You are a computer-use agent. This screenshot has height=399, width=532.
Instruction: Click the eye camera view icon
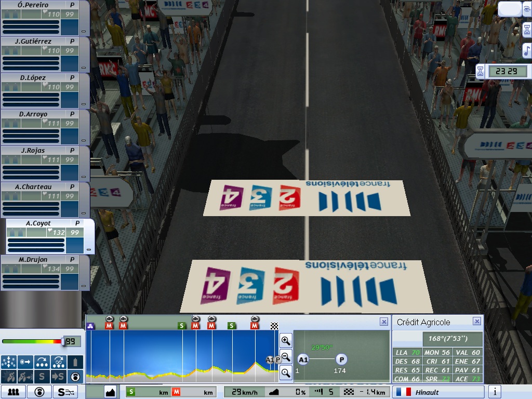pyautogui.click(x=527, y=9)
